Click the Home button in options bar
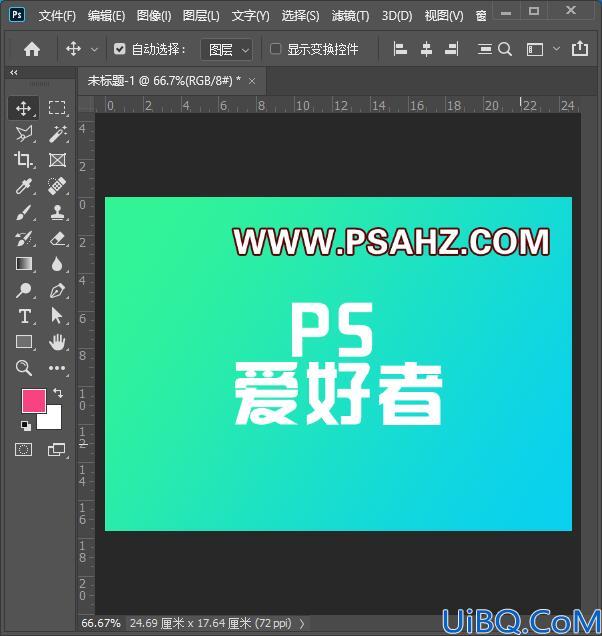The width and height of the screenshot is (602, 636). point(32,49)
